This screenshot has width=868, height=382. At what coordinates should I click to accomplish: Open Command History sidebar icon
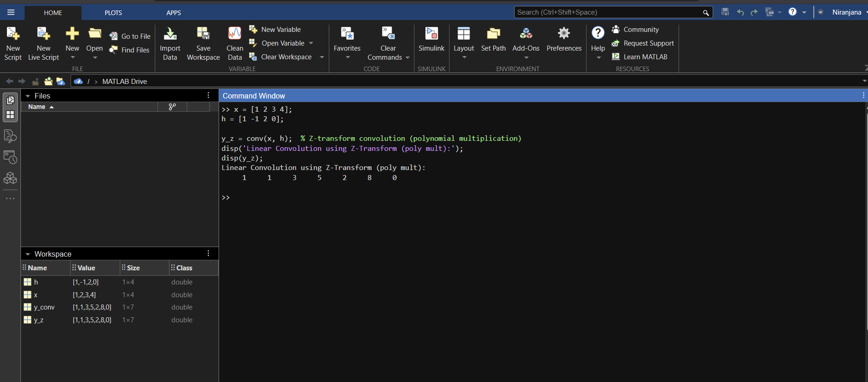pyautogui.click(x=10, y=157)
